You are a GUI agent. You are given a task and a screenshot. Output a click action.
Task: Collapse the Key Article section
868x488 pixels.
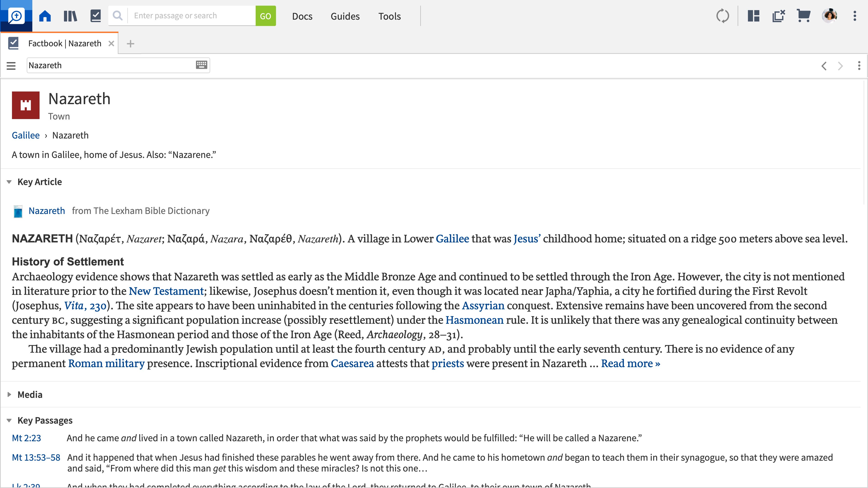click(x=9, y=182)
